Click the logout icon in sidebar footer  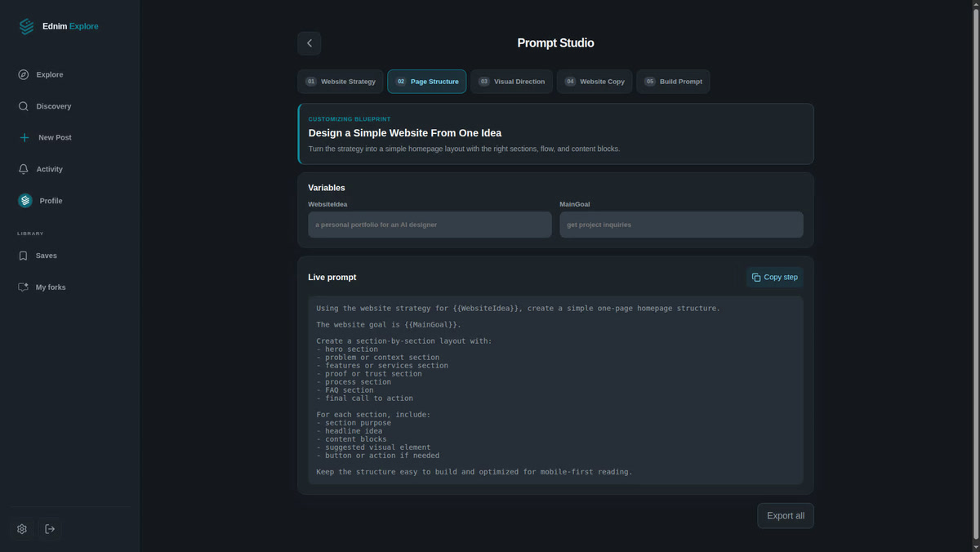tap(50, 529)
